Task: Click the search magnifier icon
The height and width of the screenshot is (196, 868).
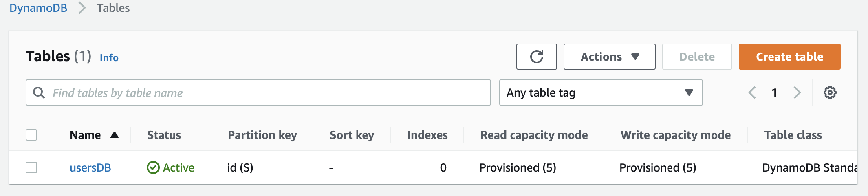Action: pos(39,92)
